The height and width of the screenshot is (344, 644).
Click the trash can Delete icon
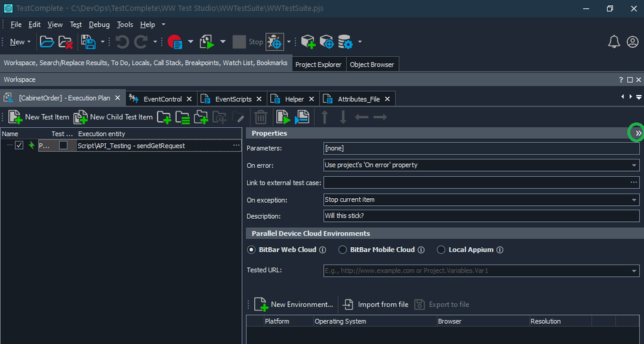point(261,117)
